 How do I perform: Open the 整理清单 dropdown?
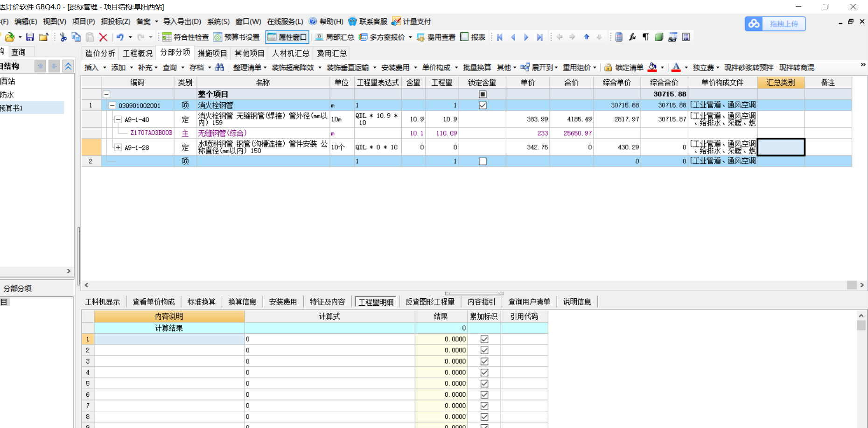click(x=250, y=68)
